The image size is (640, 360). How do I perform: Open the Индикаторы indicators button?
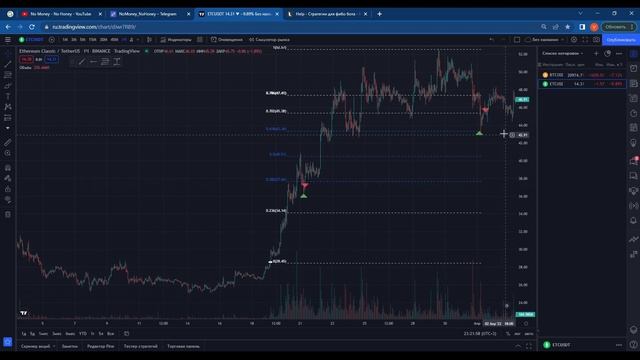click(x=176, y=40)
